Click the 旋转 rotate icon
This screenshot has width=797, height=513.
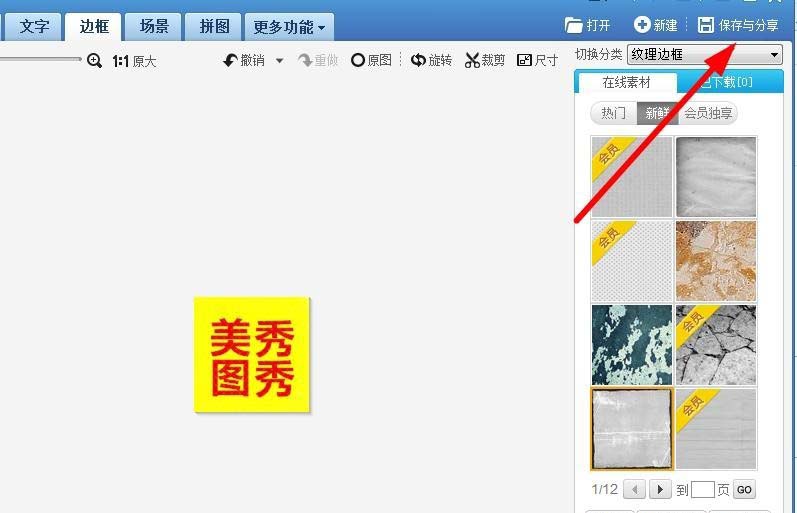click(x=418, y=61)
